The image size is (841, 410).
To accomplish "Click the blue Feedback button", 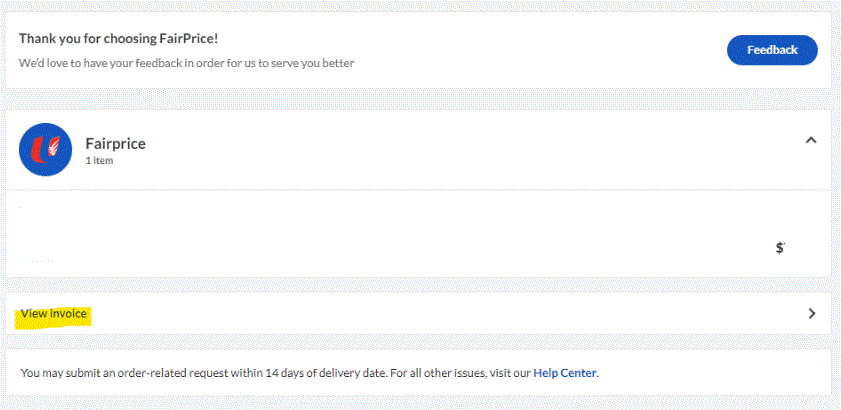I will (771, 50).
